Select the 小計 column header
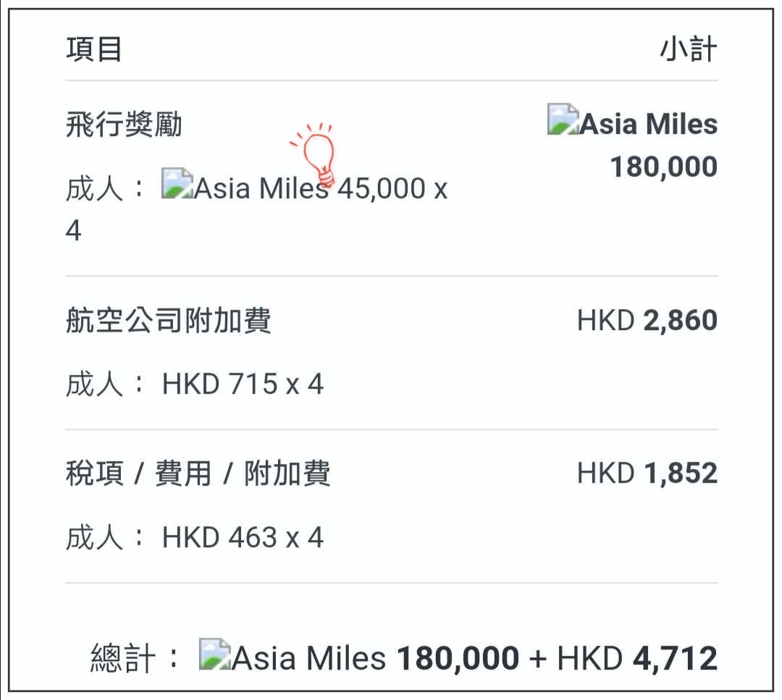Screen dimensions: 782x700 [x=689, y=49]
